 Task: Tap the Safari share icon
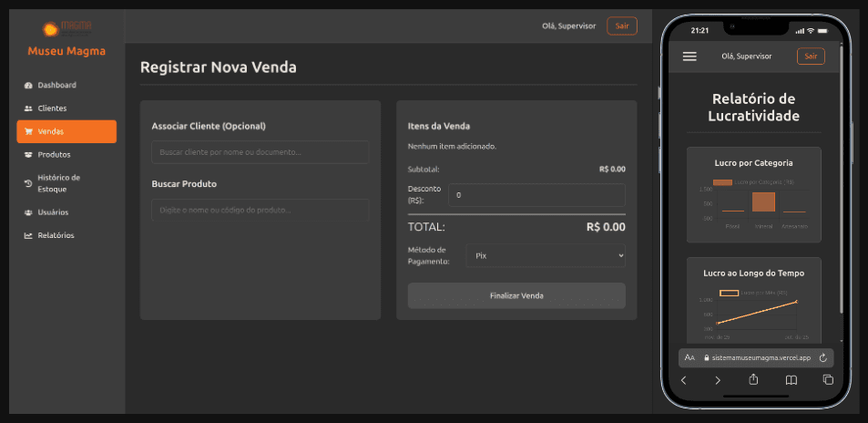click(x=753, y=379)
